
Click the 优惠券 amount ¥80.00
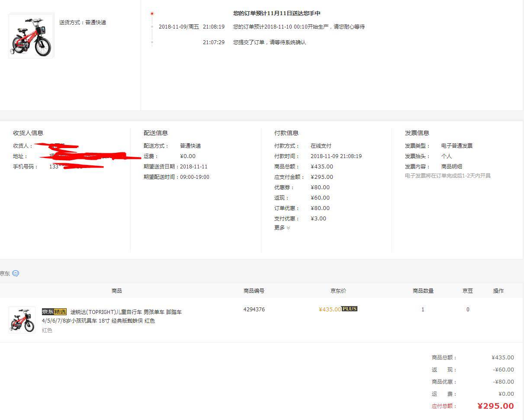tap(320, 187)
